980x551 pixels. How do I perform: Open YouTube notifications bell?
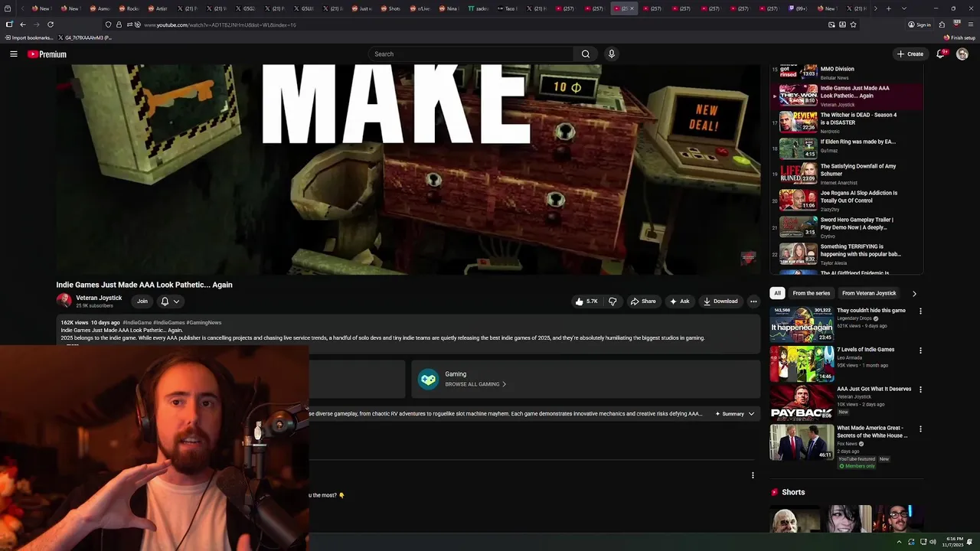(x=940, y=54)
